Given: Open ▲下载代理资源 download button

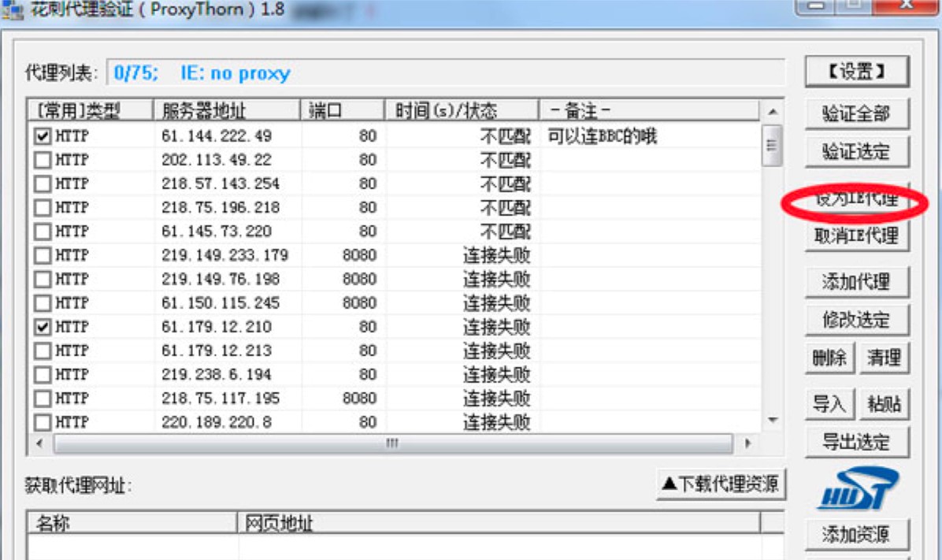Looking at the screenshot, I should tap(721, 484).
